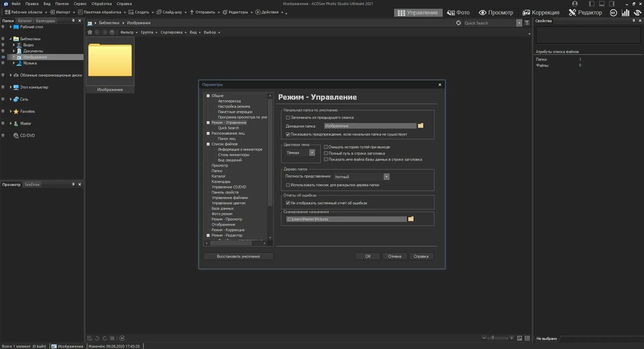Enable Полный путь в строке заголовка
This screenshot has width=644, height=349.
[x=326, y=153]
